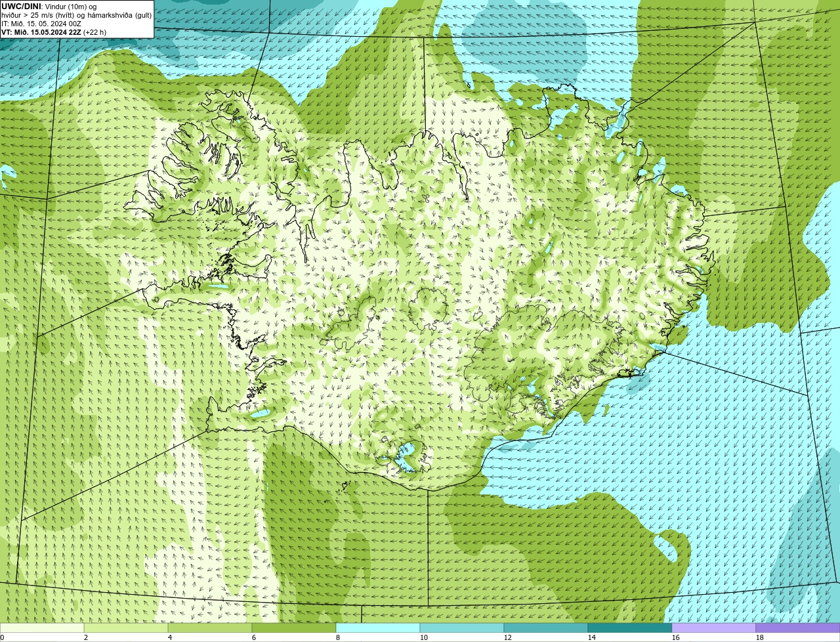Click the 14–16 m/s dark teal swatch

pyautogui.click(x=630, y=628)
